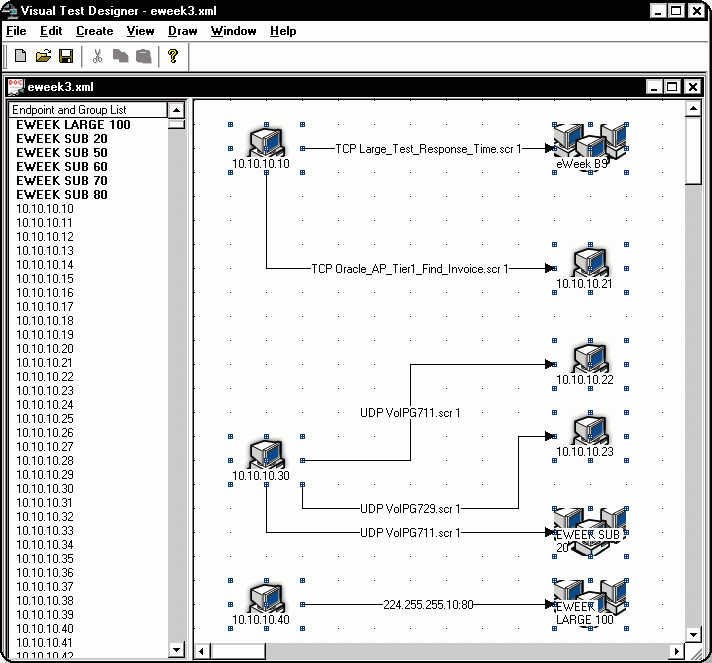Screen dimensions: 712x663
Task: Select the 224.255.255.10:80 multicast connection label
Action: 428,604
